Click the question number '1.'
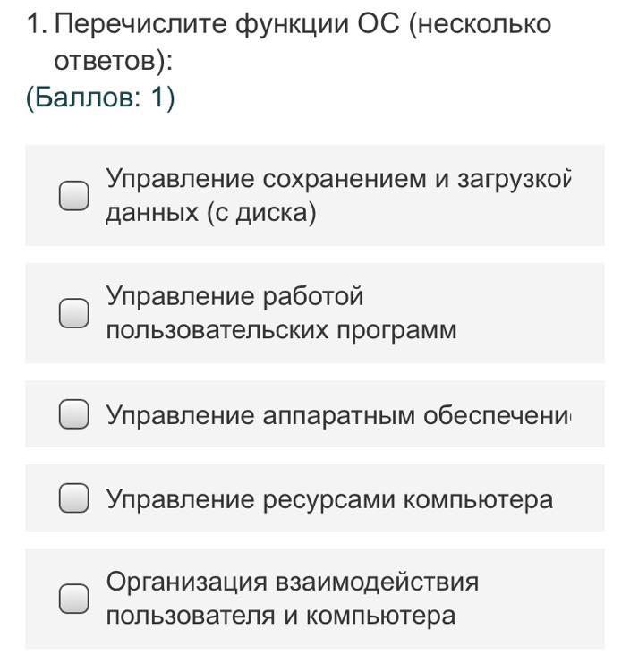 click(x=36, y=24)
